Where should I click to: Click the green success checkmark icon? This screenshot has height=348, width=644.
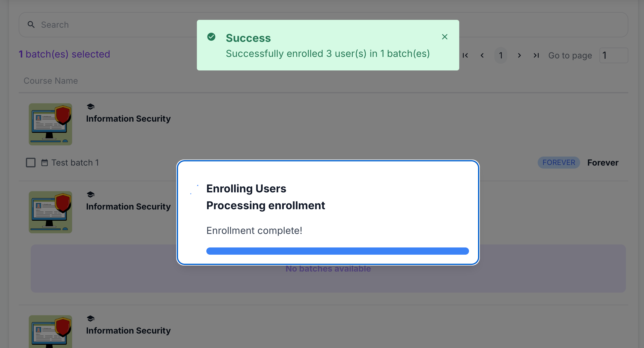[x=211, y=37]
